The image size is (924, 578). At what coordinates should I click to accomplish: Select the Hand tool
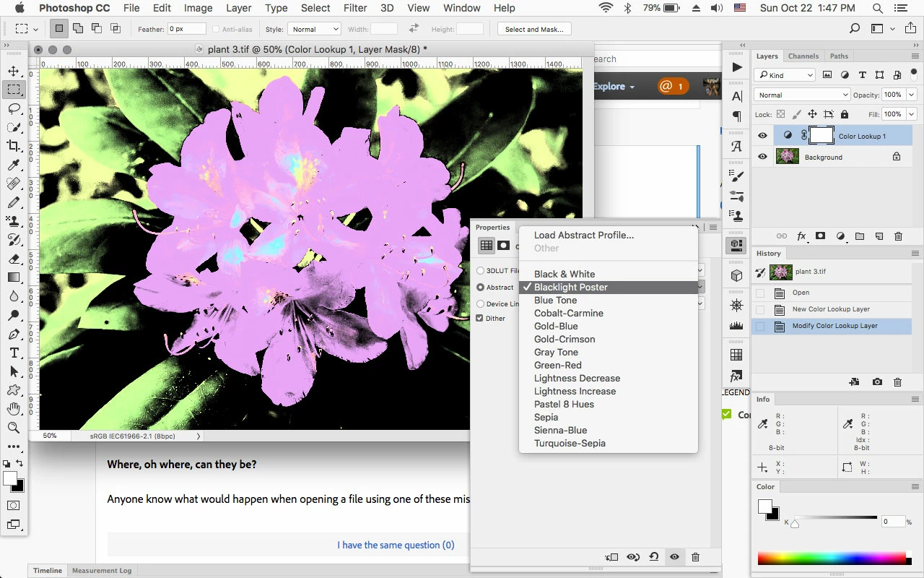tap(14, 409)
